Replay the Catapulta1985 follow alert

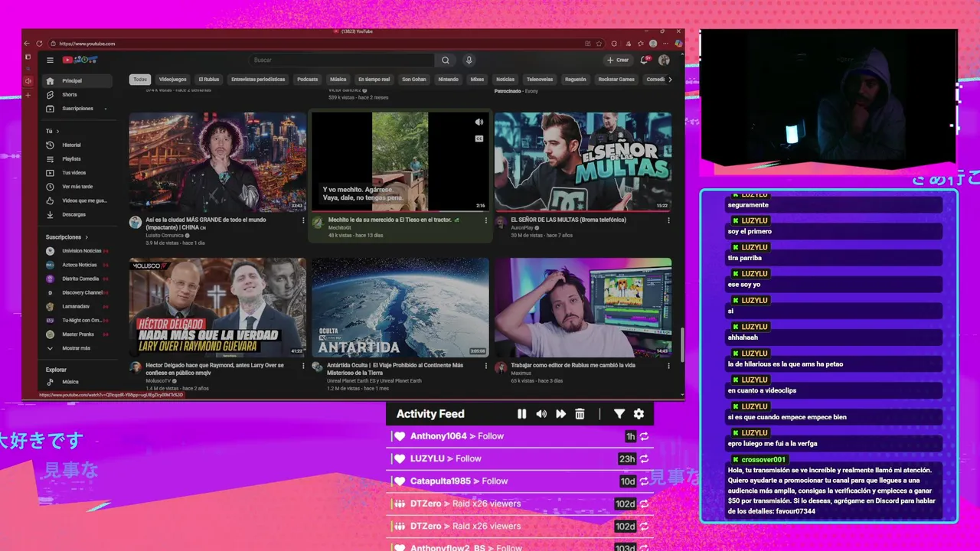coord(645,481)
